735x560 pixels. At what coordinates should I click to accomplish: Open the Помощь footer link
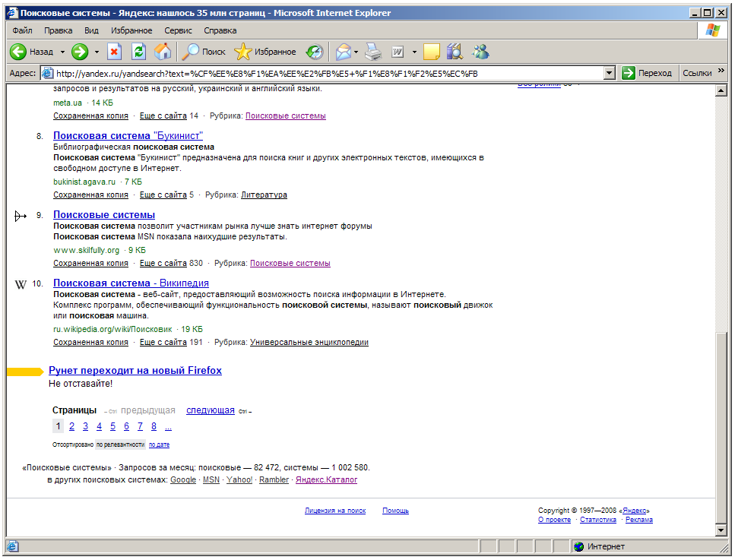pyautogui.click(x=395, y=511)
